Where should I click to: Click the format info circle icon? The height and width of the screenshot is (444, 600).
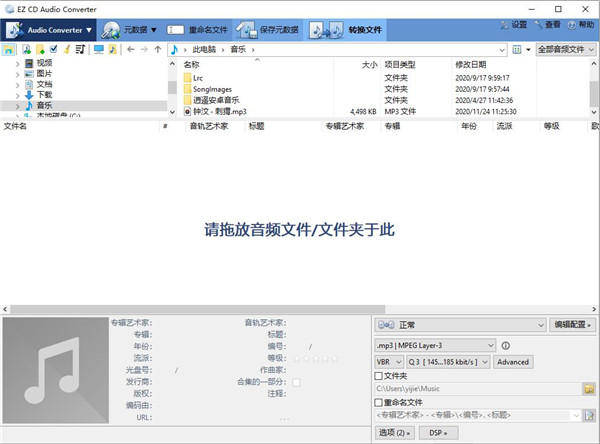coord(505,346)
